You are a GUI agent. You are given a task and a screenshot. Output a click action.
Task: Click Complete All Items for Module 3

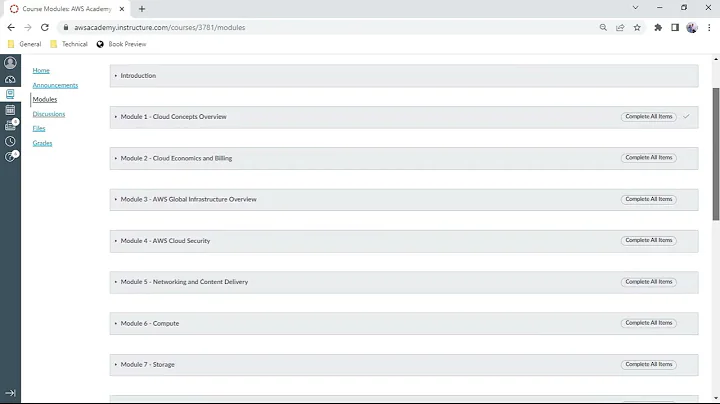(x=648, y=199)
